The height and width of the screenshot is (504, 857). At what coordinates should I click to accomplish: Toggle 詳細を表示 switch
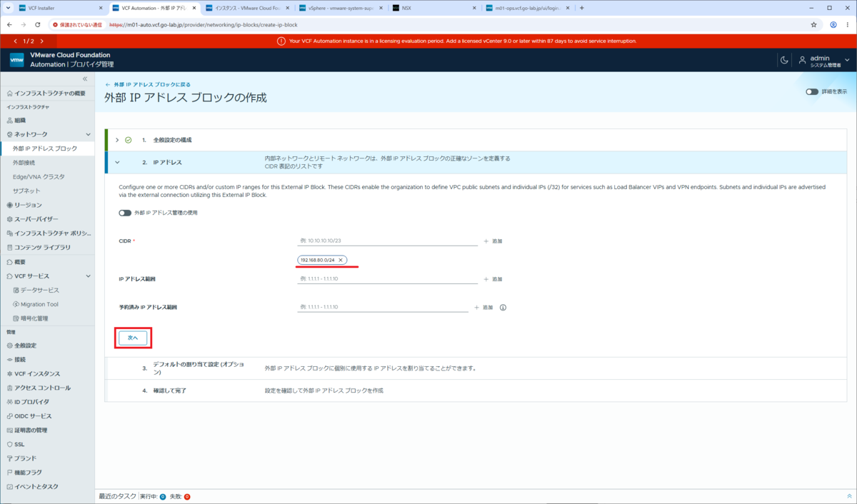click(x=812, y=91)
